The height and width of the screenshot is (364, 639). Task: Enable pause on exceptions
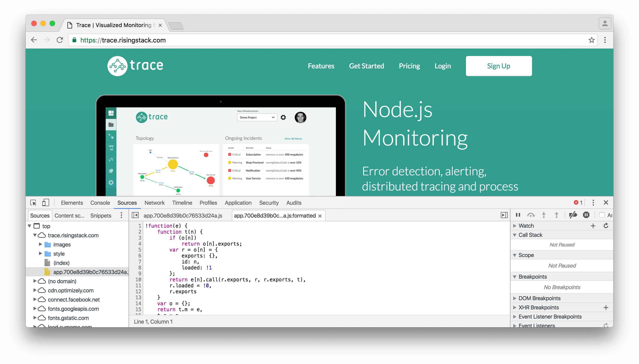click(586, 215)
